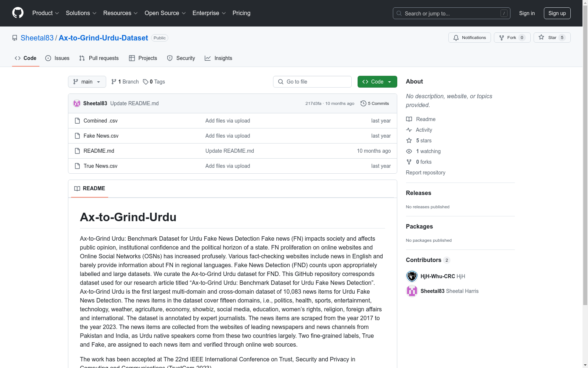Click the file icon for True News.csv
This screenshot has width=588, height=368.
click(77, 166)
